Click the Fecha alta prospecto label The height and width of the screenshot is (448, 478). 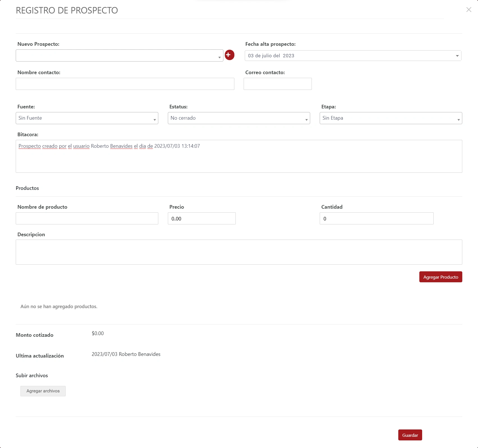[x=270, y=44]
